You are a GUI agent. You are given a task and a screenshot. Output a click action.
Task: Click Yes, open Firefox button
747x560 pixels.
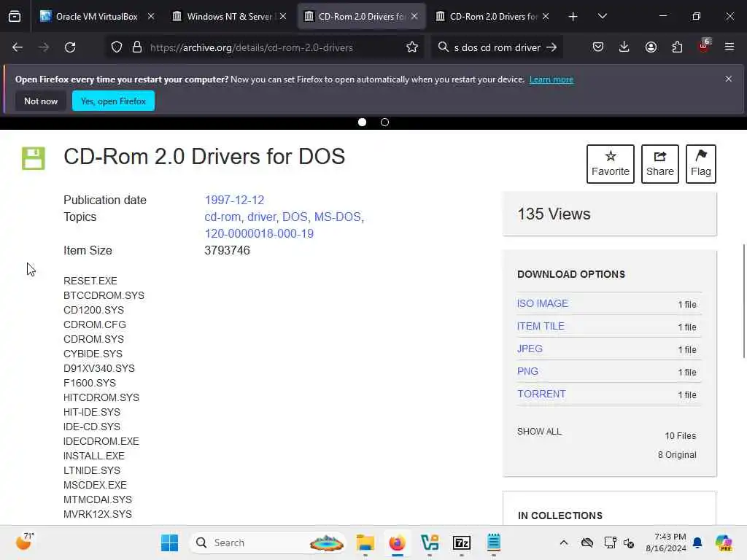coord(113,101)
